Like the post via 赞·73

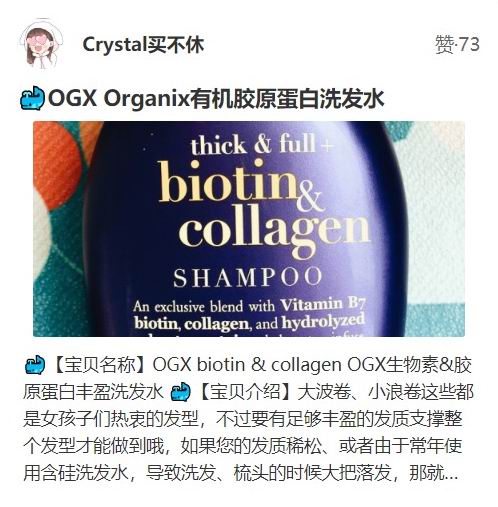457,44
